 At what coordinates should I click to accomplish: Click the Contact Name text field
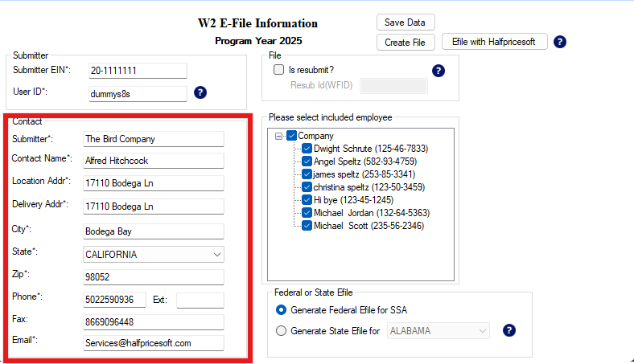(x=153, y=160)
